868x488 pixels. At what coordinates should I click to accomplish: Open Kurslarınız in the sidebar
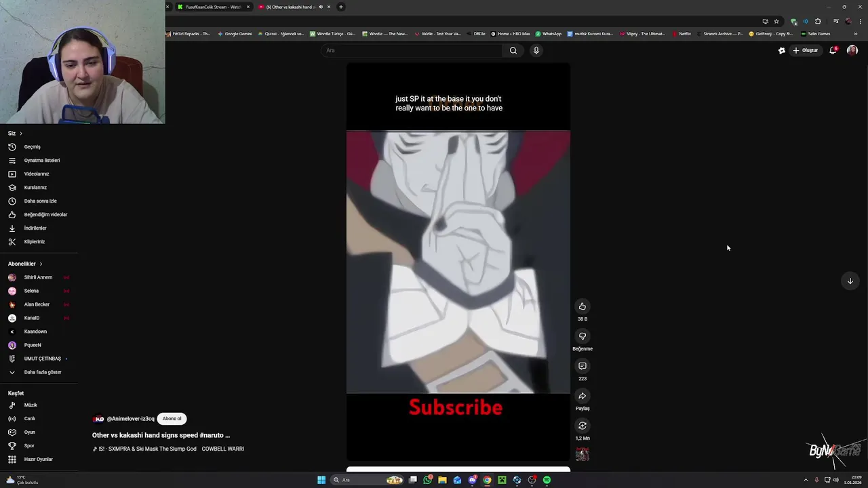tap(39, 188)
